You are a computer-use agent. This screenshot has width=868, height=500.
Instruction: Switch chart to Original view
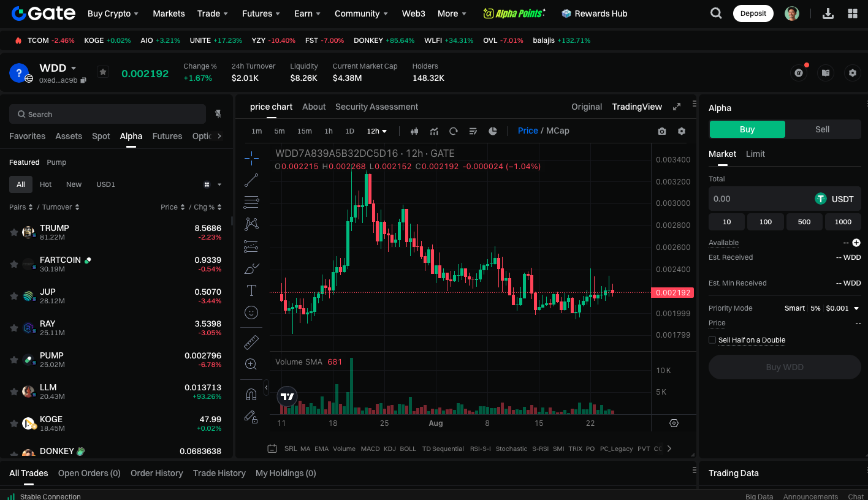[587, 107]
